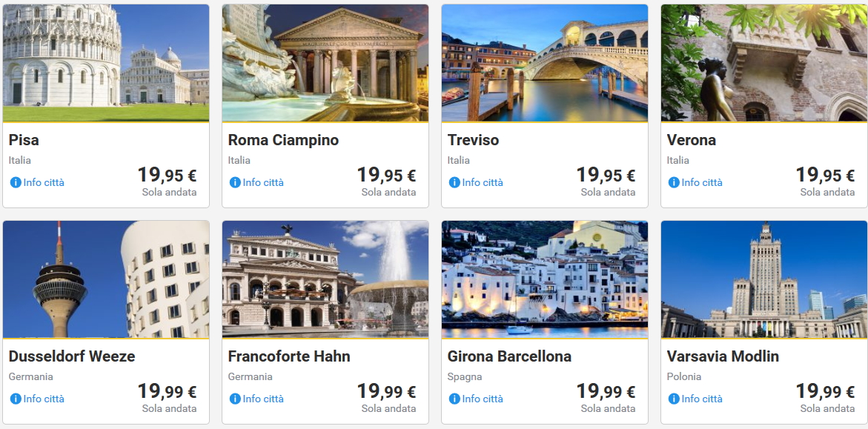Click the info icon on Varsavia Modlin
Image resolution: width=868 pixels, height=429 pixels.
tap(674, 399)
